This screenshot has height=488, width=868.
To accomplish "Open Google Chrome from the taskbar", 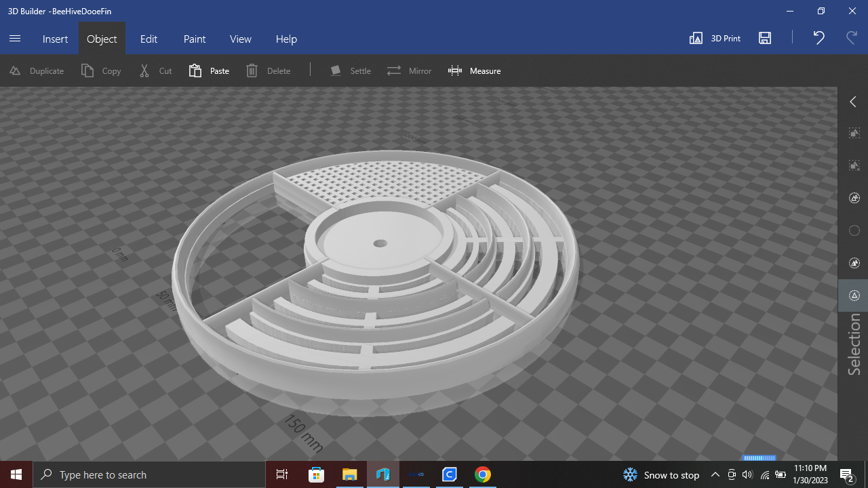I will [x=483, y=474].
